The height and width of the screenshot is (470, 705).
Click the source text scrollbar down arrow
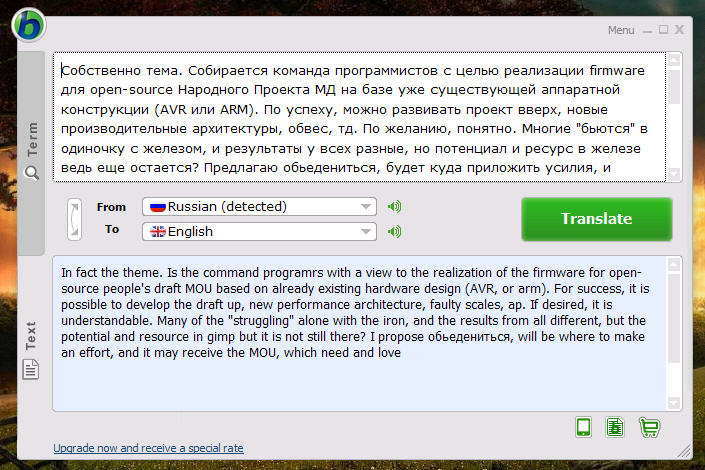(674, 174)
